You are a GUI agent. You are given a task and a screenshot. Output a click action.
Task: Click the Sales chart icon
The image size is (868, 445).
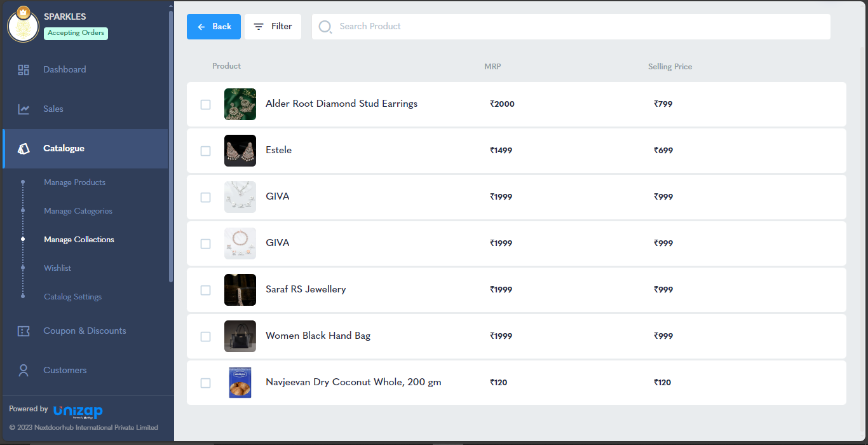tap(24, 109)
